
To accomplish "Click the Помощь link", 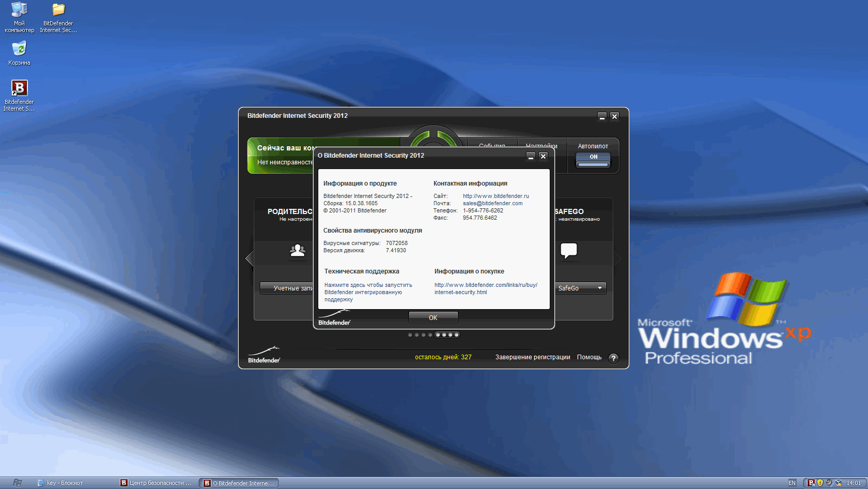I will [589, 357].
